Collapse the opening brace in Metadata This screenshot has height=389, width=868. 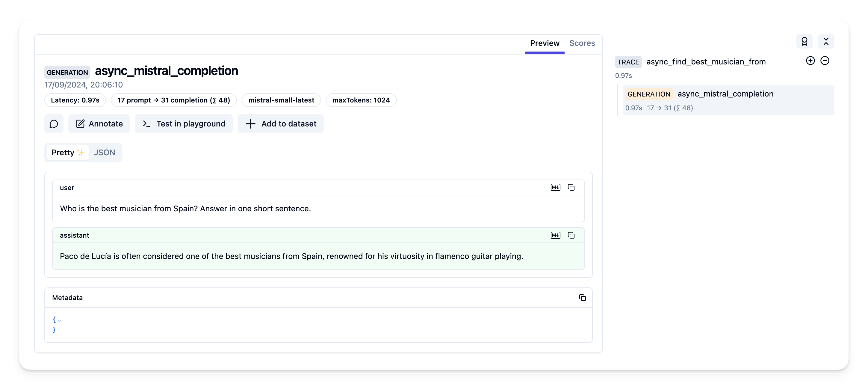54,319
